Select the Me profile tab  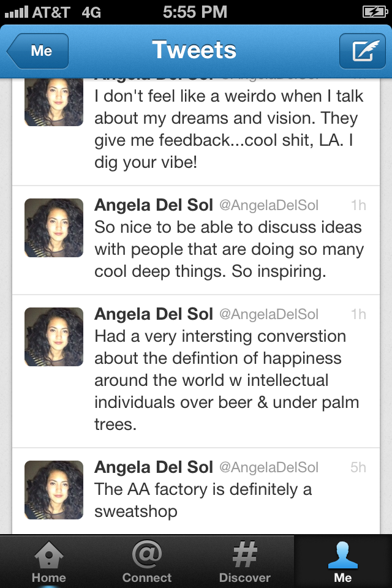[343, 562]
